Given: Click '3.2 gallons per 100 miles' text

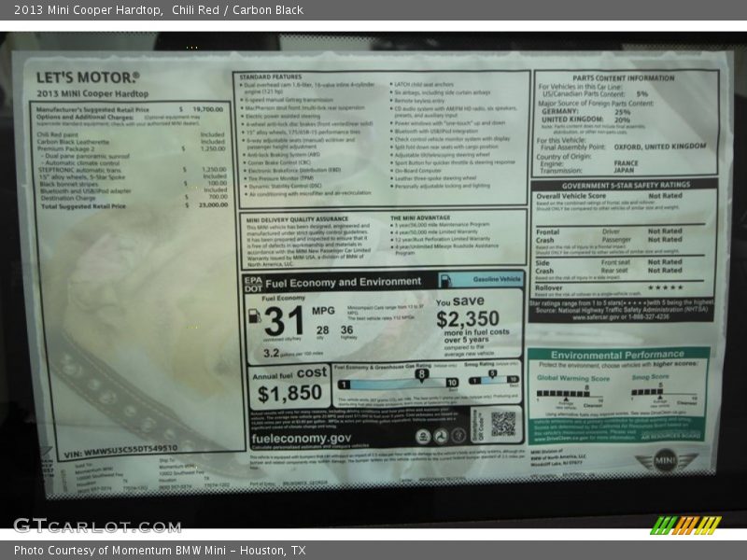Looking at the screenshot, I should click(293, 353).
